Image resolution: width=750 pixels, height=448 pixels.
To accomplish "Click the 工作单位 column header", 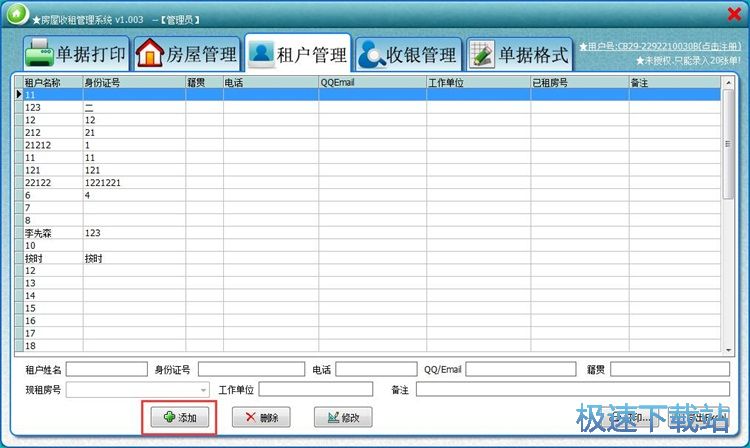I will [478, 82].
